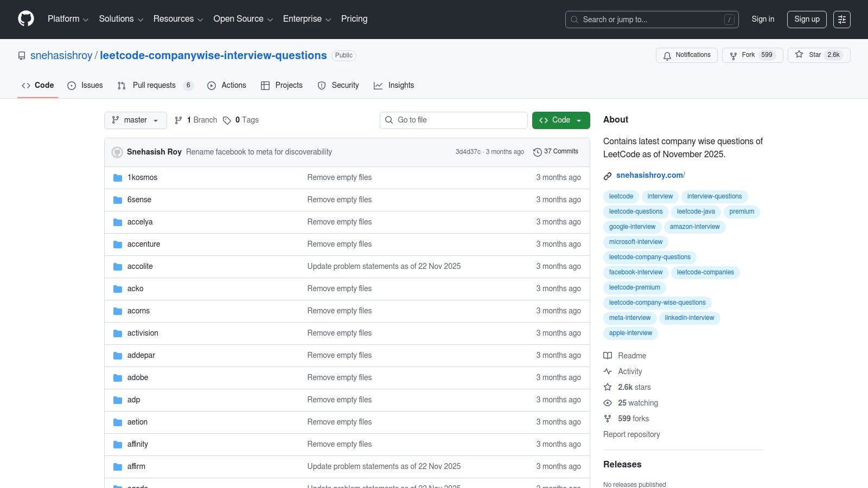Click the GitHub logo icon

click(25, 19)
